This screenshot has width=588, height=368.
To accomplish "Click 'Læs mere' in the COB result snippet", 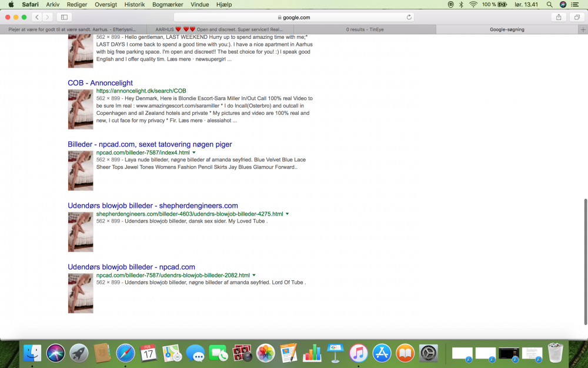I will click(x=191, y=121).
